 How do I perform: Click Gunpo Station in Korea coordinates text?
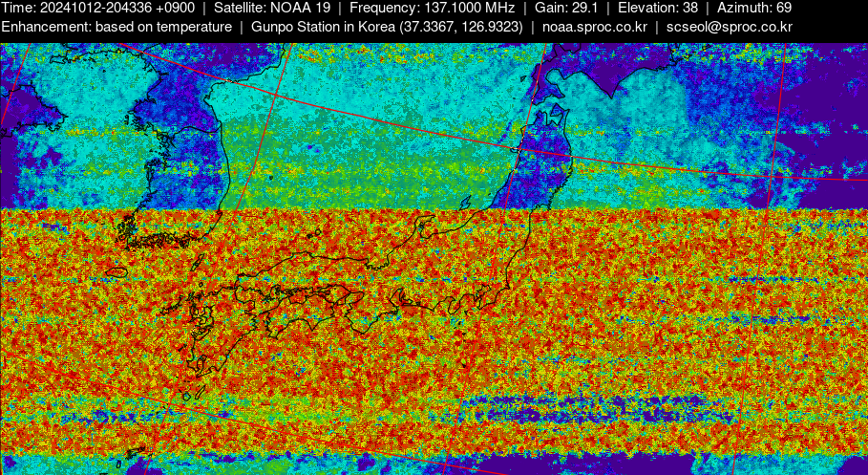point(387,27)
